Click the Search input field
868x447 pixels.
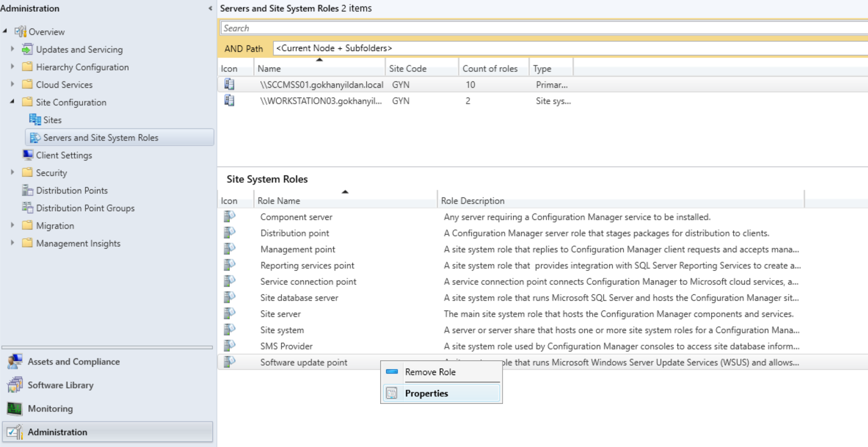pos(544,28)
